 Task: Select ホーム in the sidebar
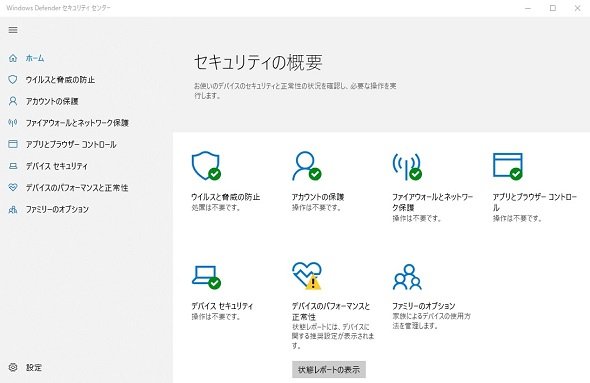coord(35,58)
